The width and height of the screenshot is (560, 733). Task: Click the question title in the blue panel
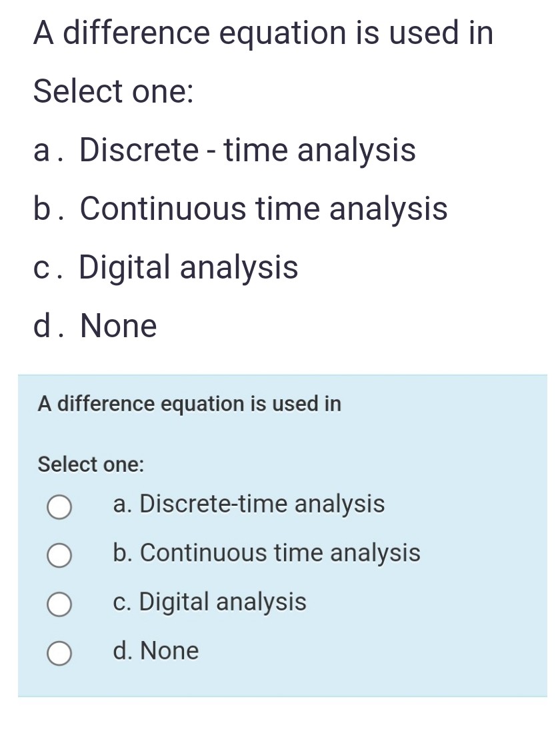click(x=189, y=404)
